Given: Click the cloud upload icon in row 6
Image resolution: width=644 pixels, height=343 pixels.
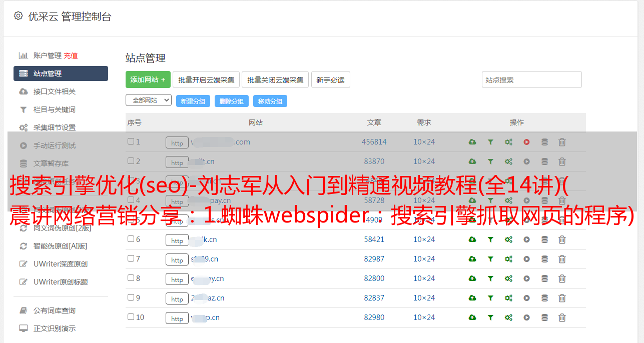Looking at the screenshot, I should (x=472, y=239).
